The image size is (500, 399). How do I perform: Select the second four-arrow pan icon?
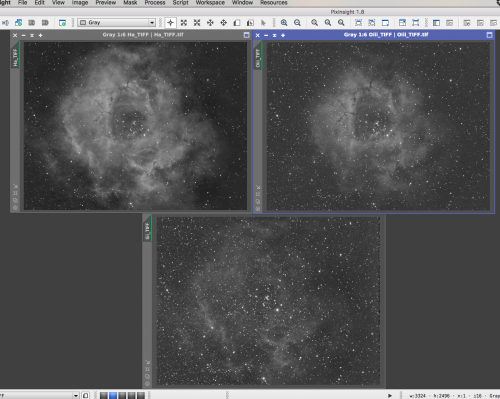pos(224,23)
